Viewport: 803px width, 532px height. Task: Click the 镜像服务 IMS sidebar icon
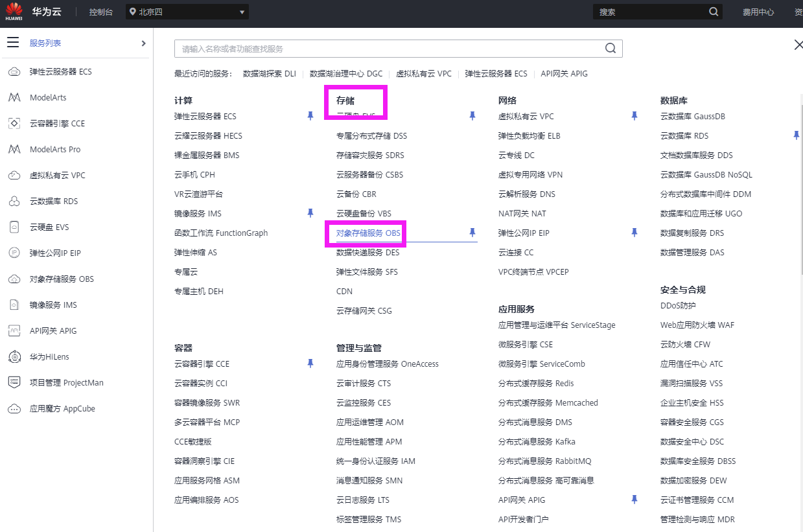(14, 305)
